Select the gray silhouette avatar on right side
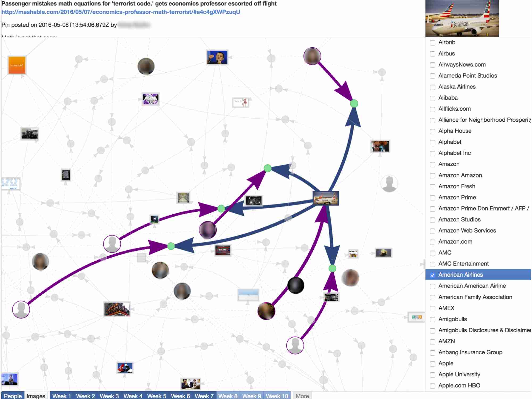532x399 pixels. tap(389, 184)
